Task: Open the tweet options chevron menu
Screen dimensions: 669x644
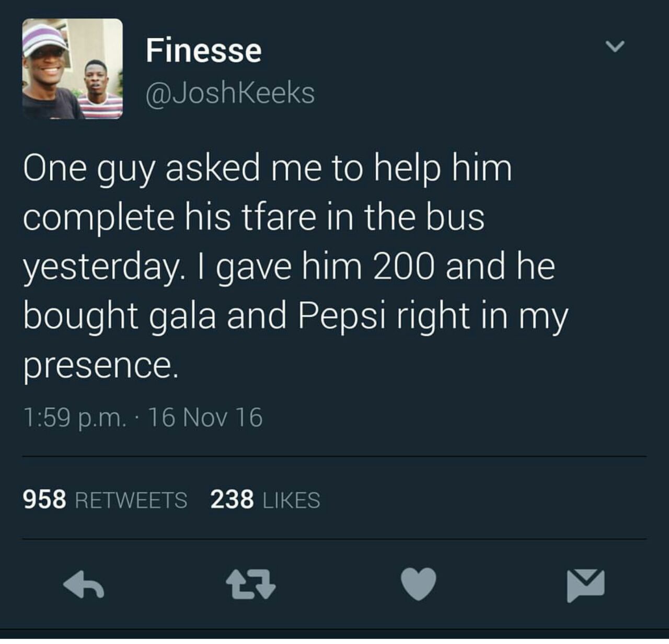Action: tap(615, 47)
